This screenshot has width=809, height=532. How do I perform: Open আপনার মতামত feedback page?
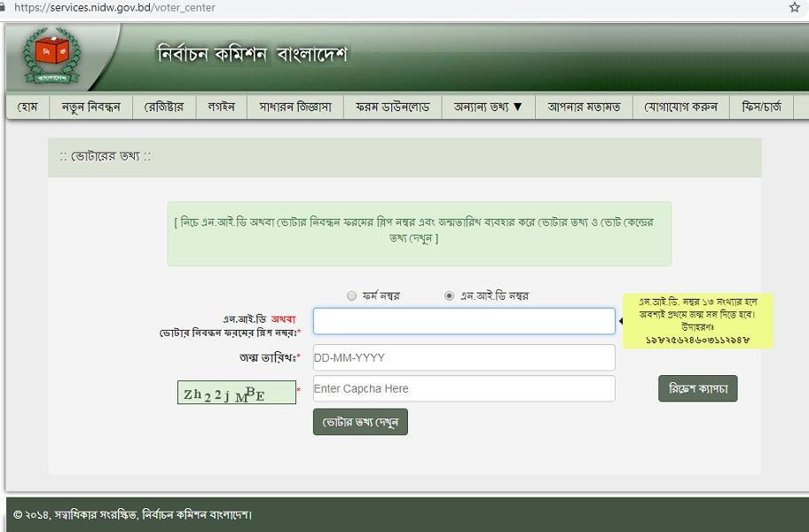584,107
